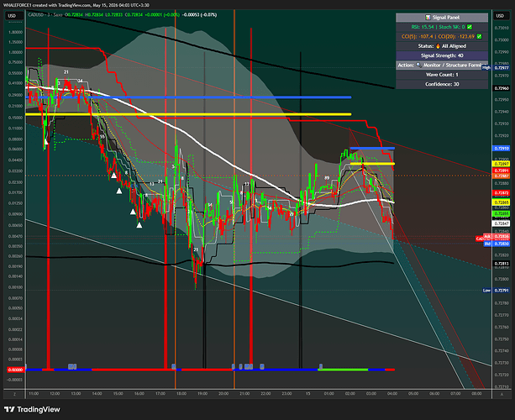Click the Signal Panel chart icon
Viewport: 515px width, 420px height.
click(428, 18)
